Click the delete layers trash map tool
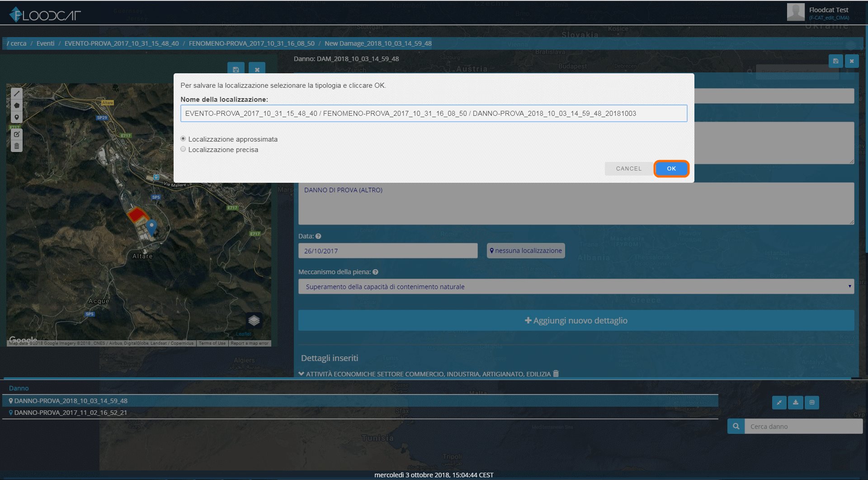868x480 pixels. click(x=17, y=146)
